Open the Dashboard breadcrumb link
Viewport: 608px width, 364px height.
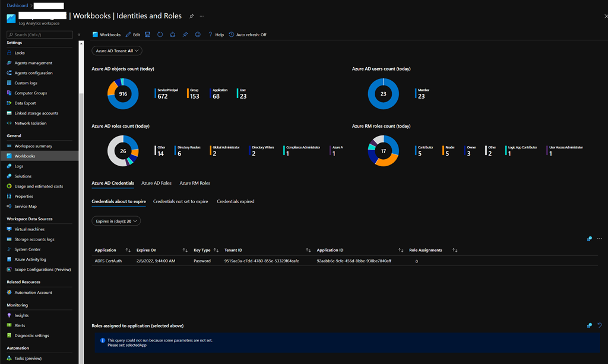[17, 5]
